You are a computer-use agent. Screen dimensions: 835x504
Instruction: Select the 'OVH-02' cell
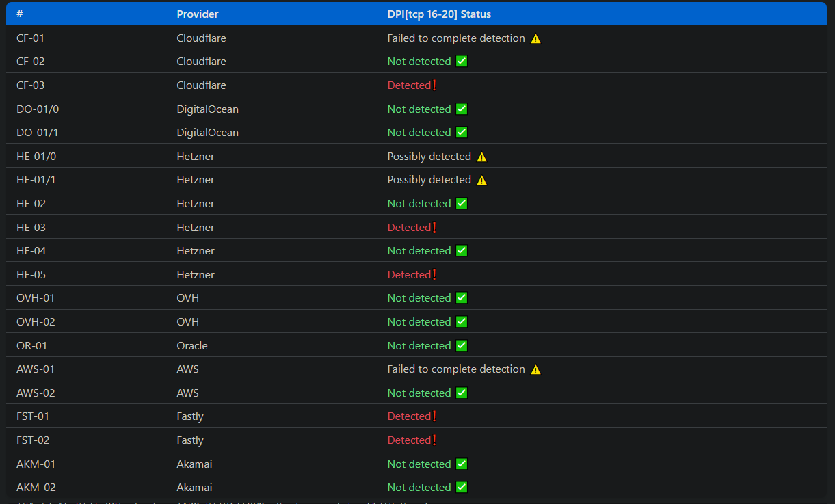(x=36, y=321)
